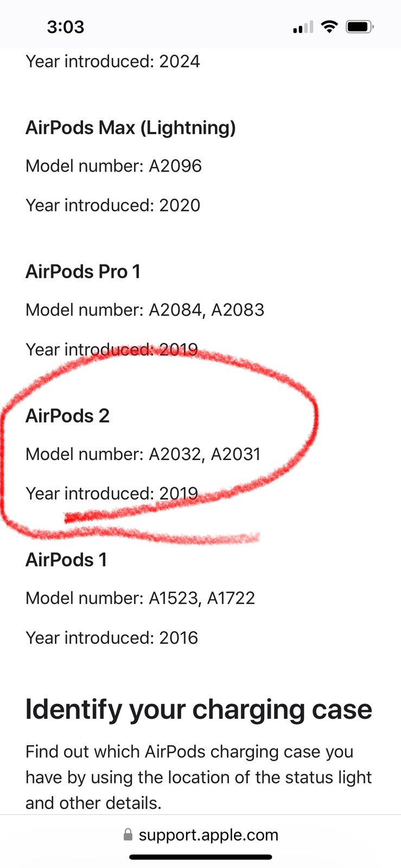Tap the AirPods Pro 1 heading
The width and height of the screenshot is (401, 868).
(x=83, y=271)
